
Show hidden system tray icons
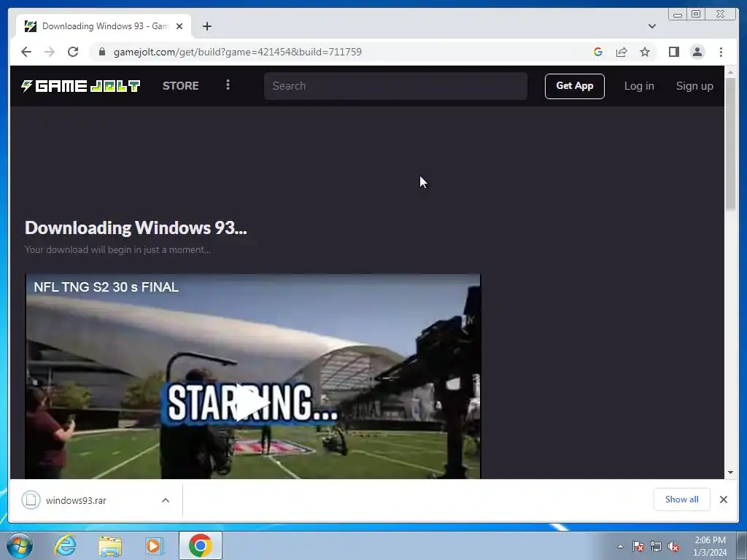pos(620,546)
